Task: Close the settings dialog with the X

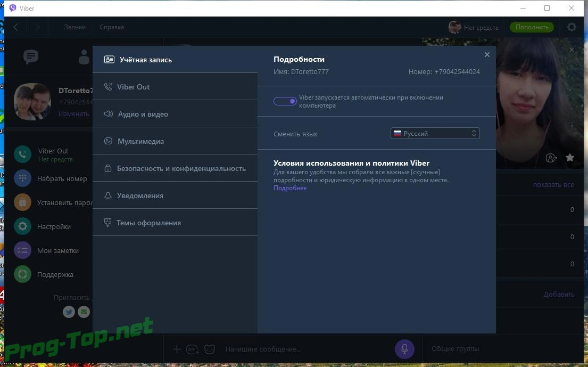Action: (487, 55)
